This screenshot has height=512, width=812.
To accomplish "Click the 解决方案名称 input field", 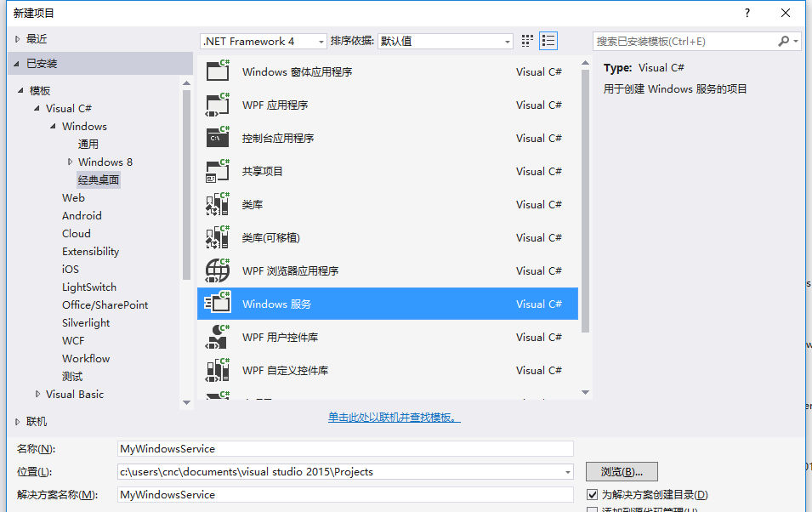I will [345, 494].
